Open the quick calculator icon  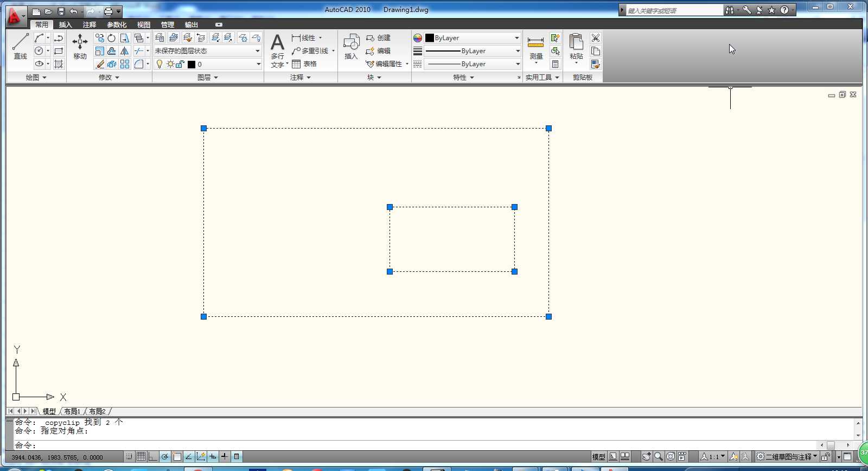tap(555, 64)
